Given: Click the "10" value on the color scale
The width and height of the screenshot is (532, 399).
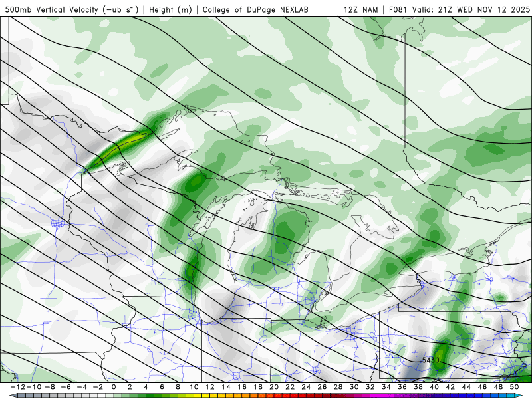Looking at the screenshot, I should [194, 387].
